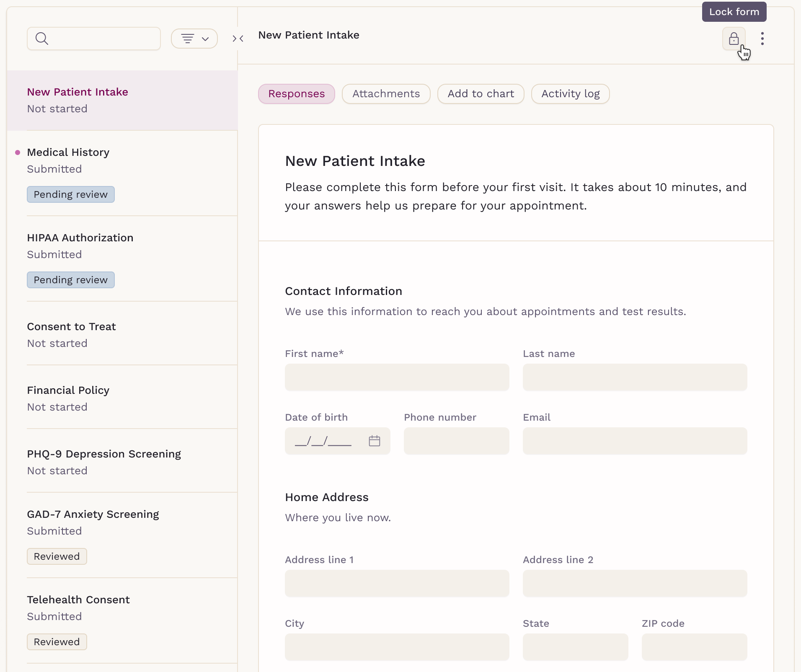Open the Medical History form
Screen dimensions: 801x672
tap(122, 173)
